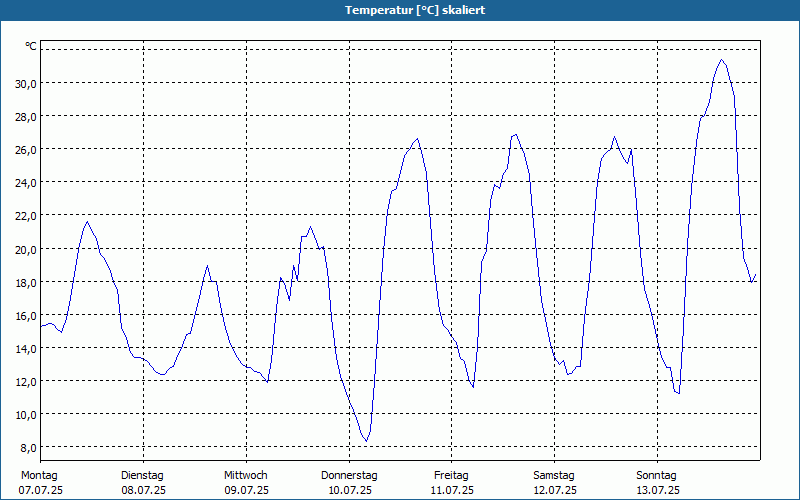Select the '20,0' y-axis value
The image size is (800, 500).
(26, 249)
